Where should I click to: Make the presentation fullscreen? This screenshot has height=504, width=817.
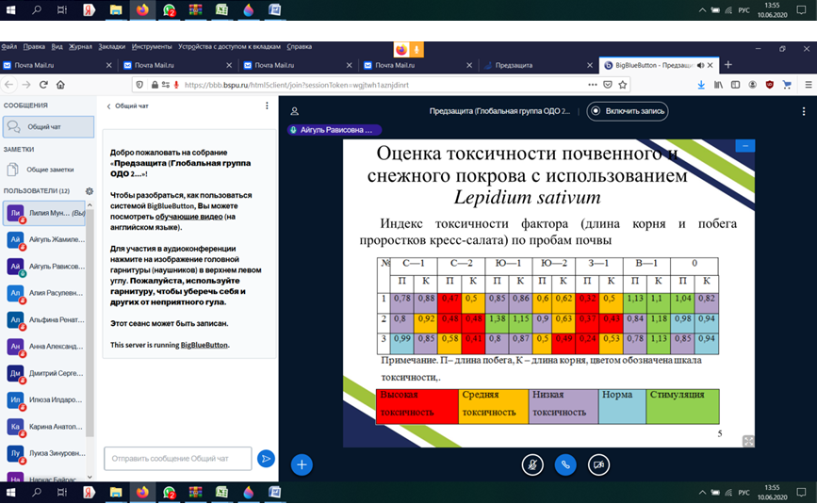pos(748,441)
